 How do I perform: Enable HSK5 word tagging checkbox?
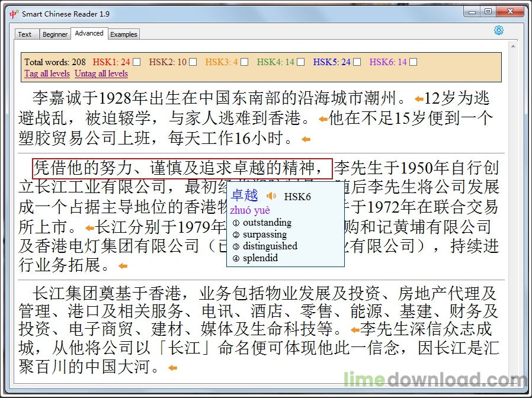point(357,62)
